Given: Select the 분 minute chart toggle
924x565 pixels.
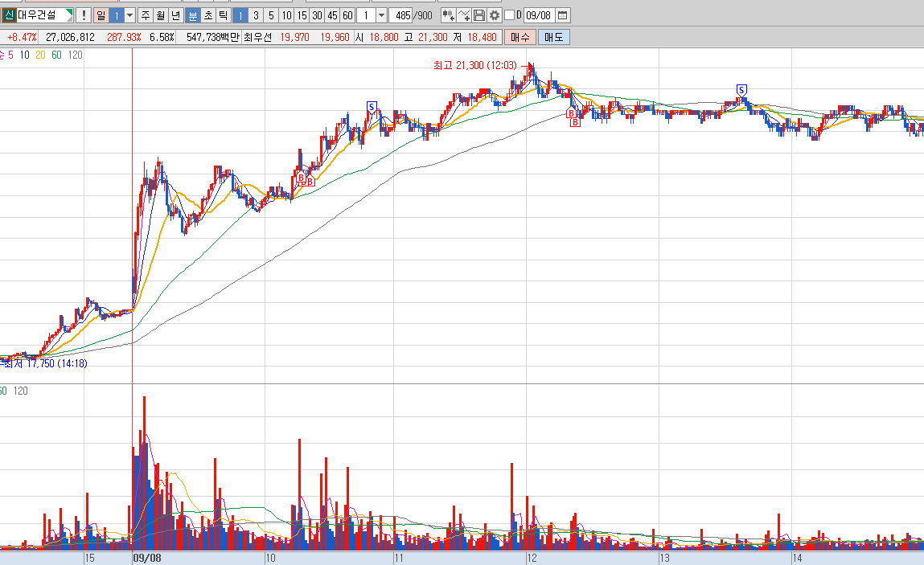Looking at the screenshot, I should [x=193, y=15].
